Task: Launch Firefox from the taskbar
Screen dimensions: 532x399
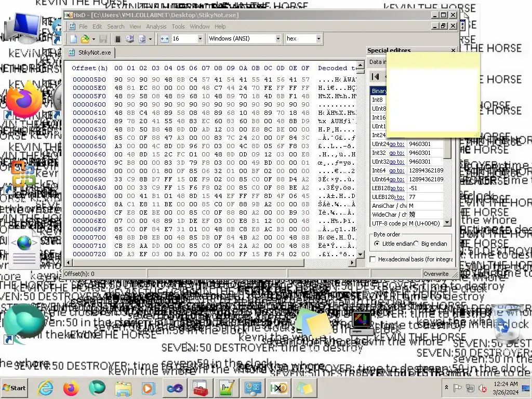Action: tap(71, 388)
